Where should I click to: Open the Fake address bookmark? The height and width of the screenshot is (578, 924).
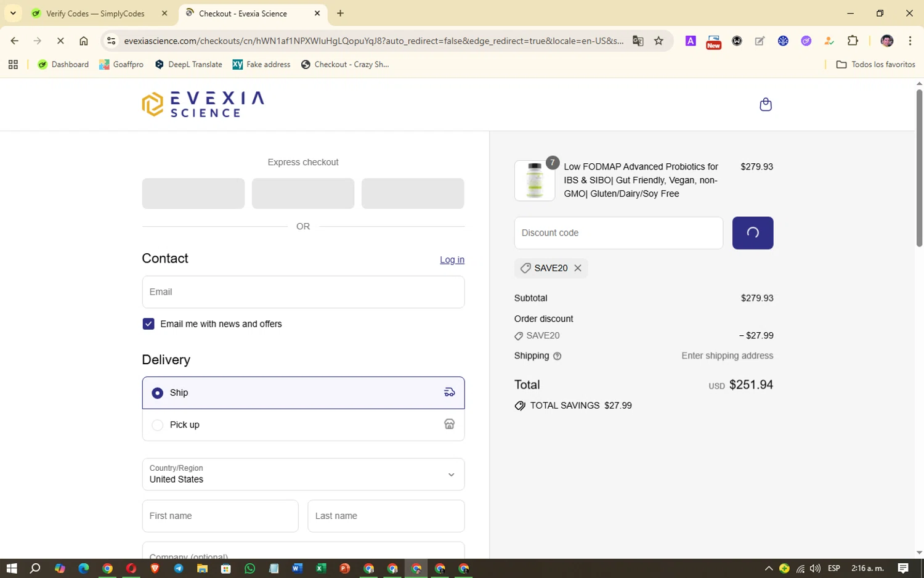click(261, 65)
